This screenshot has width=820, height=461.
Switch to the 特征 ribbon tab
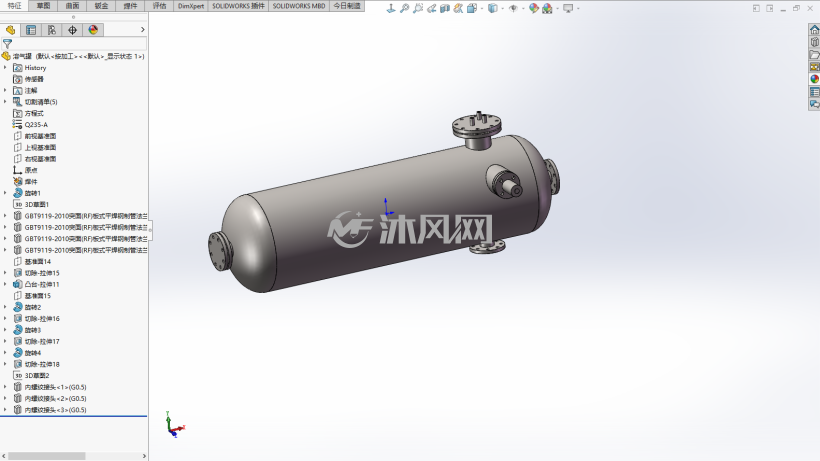[x=14, y=6]
